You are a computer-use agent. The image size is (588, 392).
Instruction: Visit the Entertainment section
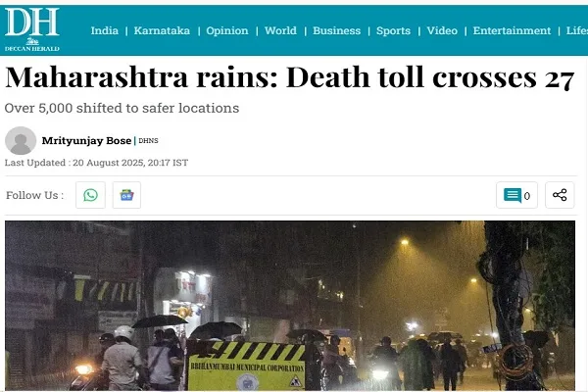tap(512, 30)
